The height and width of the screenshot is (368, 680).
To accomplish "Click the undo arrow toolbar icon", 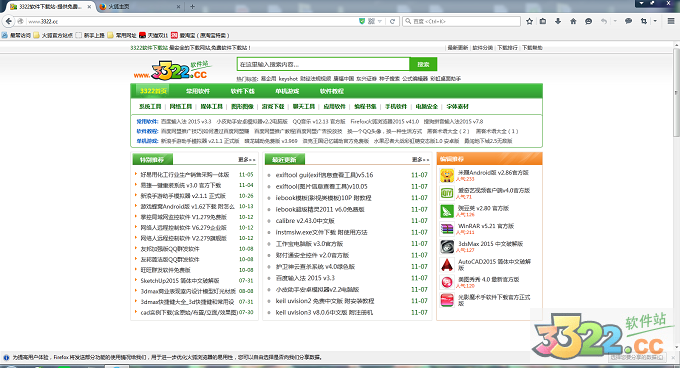I will pos(604,21).
